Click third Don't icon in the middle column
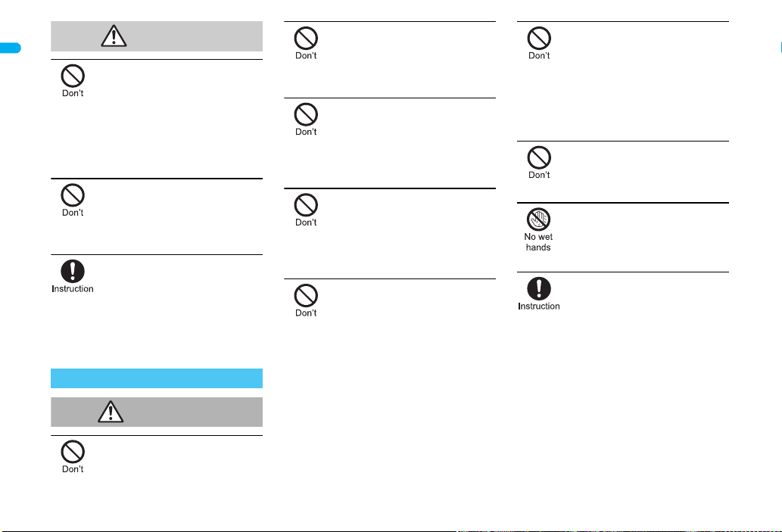This screenshot has width=782, height=532. coord(307,205)
